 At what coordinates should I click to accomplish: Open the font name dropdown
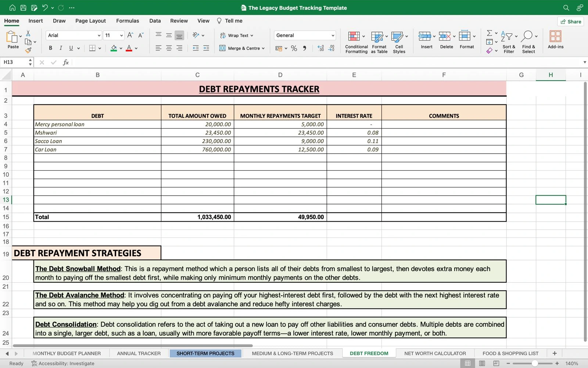coord(99,36)
